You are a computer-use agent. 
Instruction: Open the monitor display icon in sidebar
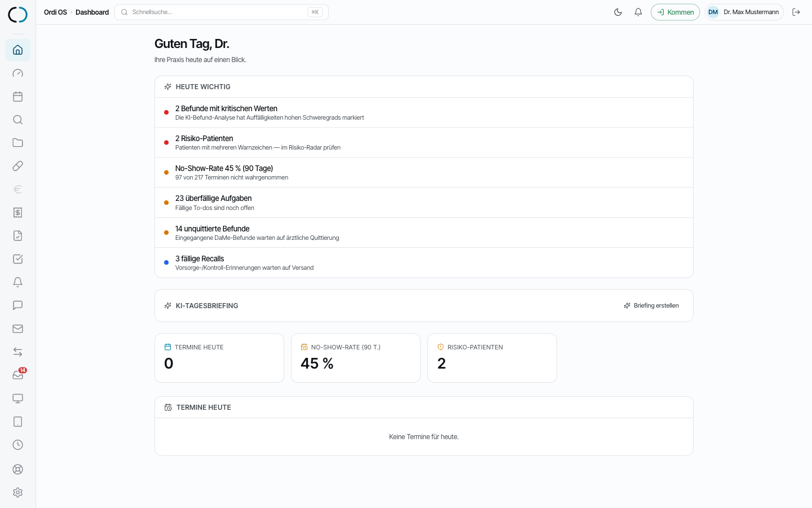pos(17,398)
